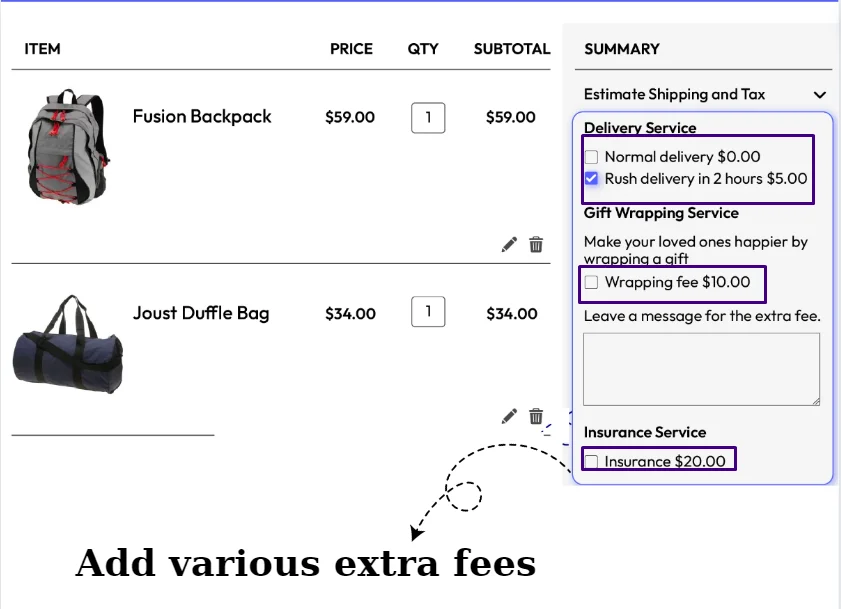Click the Fusion Backpack product thumbnail
841x609 pixels.
click(x=66, y=150)
